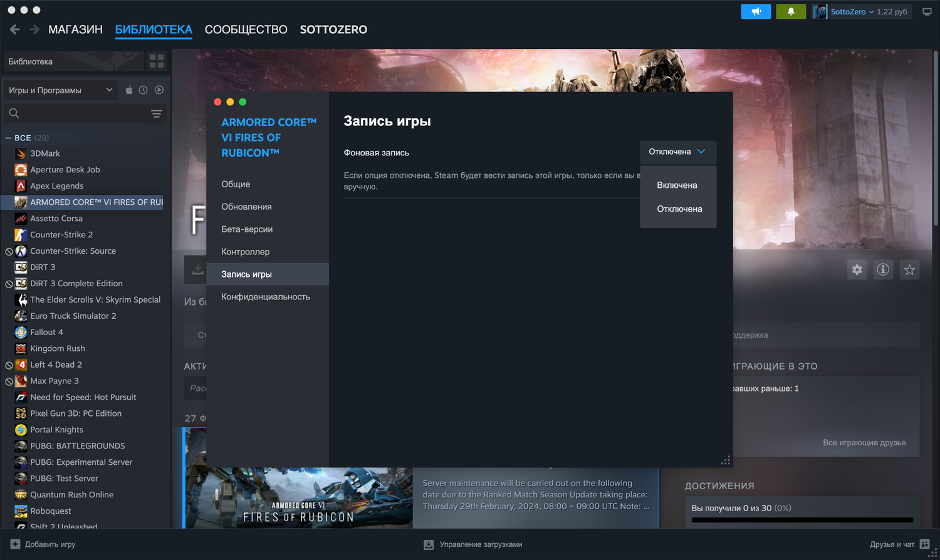Close the game properties dialog
This screenshot has height=560, width=940.
point(217,102)
